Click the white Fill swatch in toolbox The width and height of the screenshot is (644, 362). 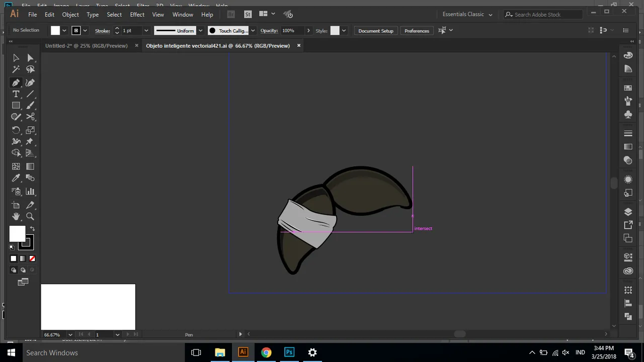[17, 234]
